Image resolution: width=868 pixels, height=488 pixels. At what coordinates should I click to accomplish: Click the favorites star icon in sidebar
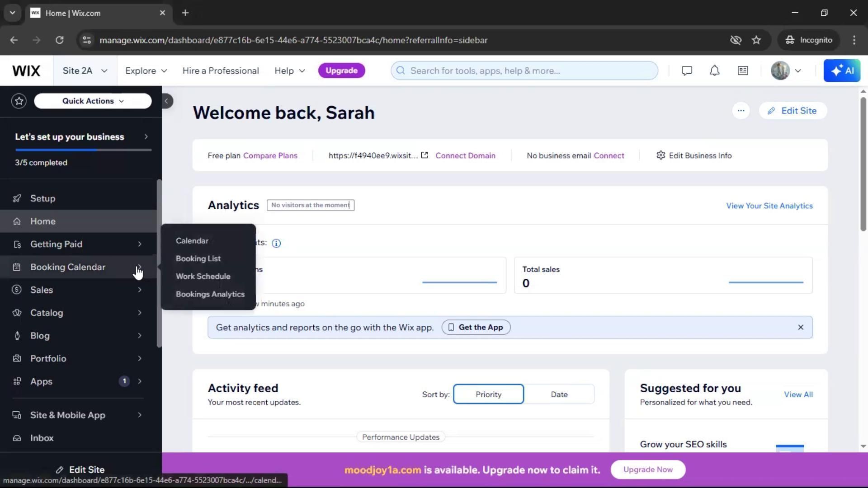coord(19,101)
